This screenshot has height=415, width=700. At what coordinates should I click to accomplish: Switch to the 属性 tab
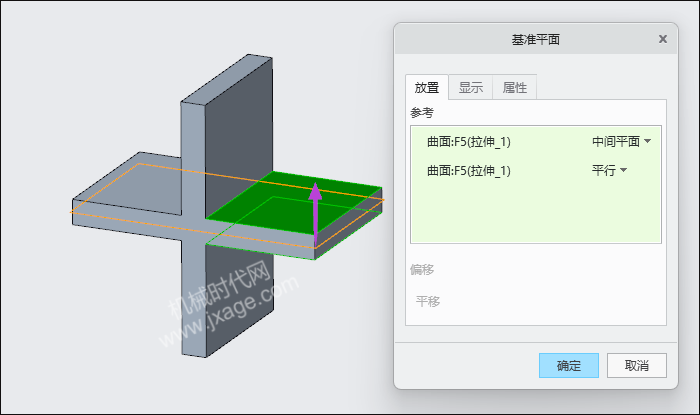point(515,87)
